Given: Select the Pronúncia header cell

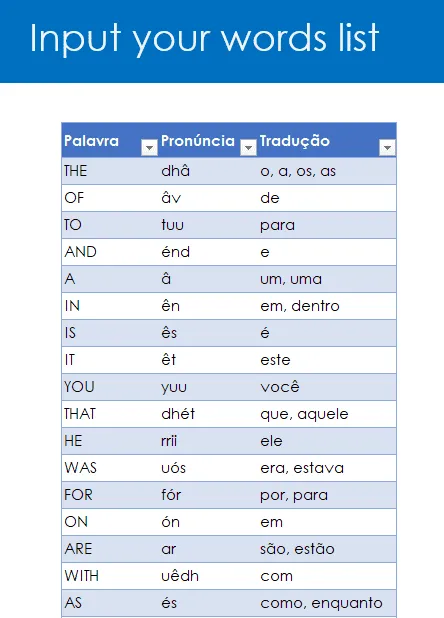Looking at the screenshot, I should click(x=208, y=140).
